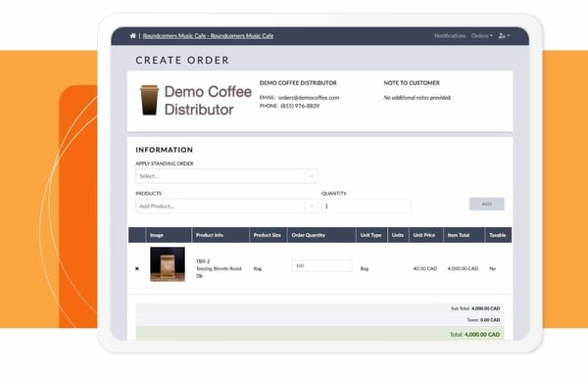Screen dimensions: 588x378
Task: Click the Product Size column header
Action: (267, 235)
